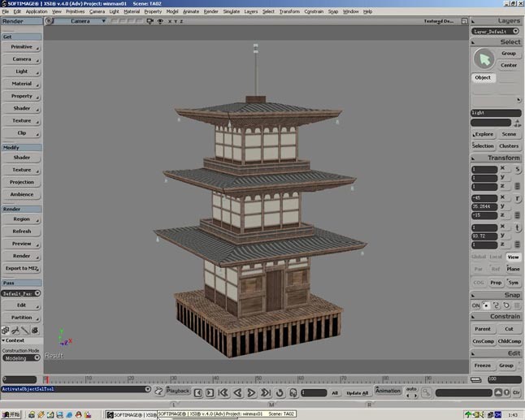Viewport: 525px width, 420px height.
Task: Open the Default Pass dropdown
Action: [x=21, y=293]
